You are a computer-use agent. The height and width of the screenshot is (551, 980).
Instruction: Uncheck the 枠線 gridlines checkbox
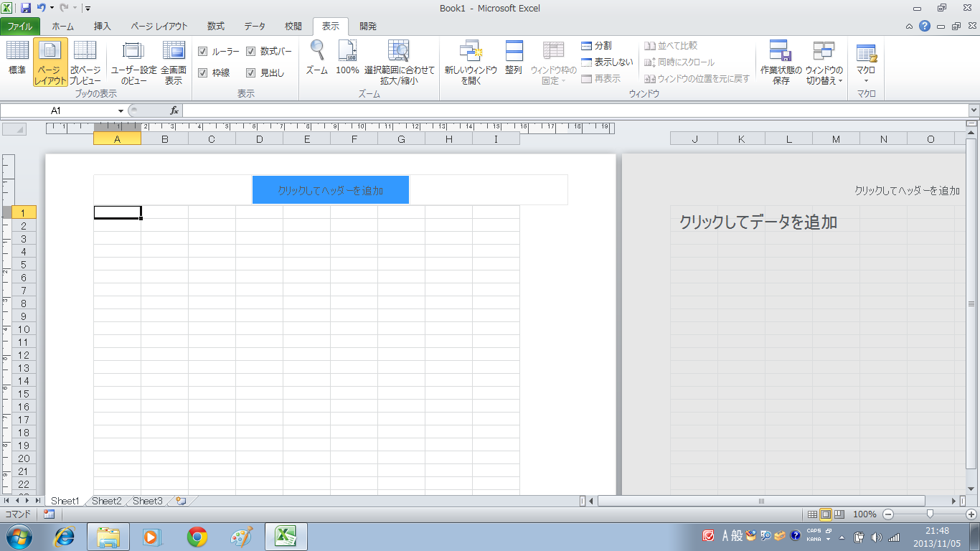(x=203, y=72)
